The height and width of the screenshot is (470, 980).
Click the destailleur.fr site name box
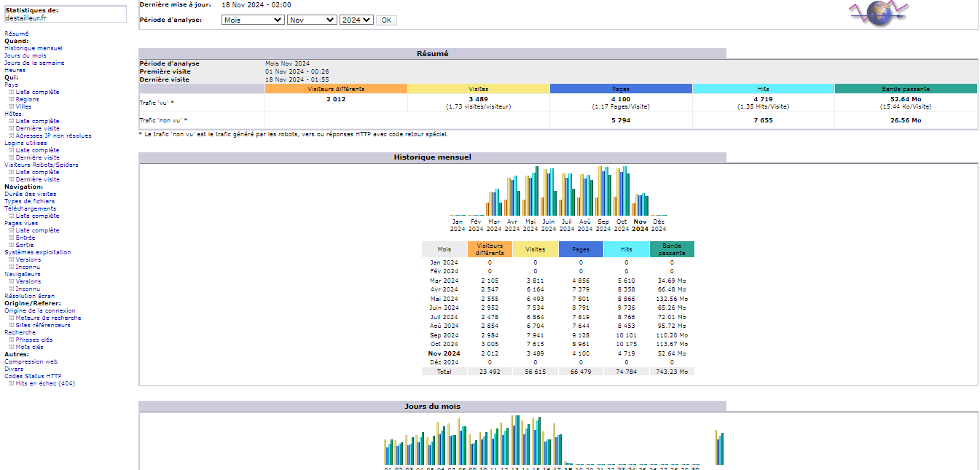click(66, 13)
